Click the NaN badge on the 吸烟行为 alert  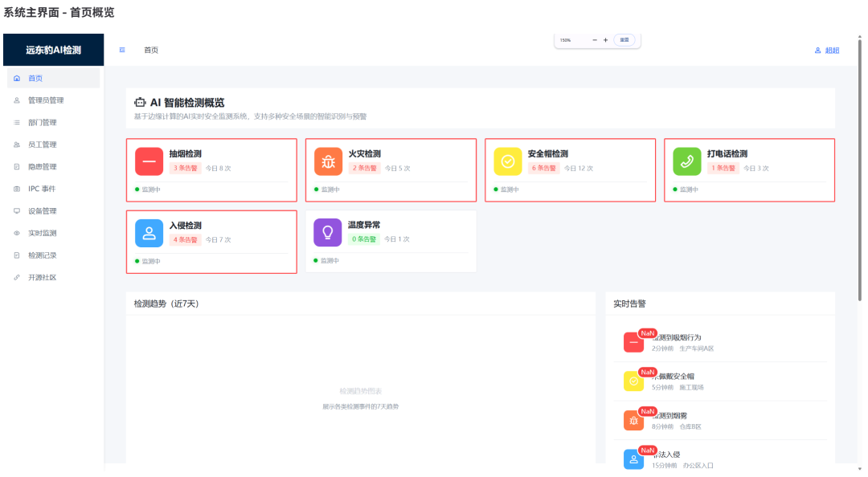648,333
